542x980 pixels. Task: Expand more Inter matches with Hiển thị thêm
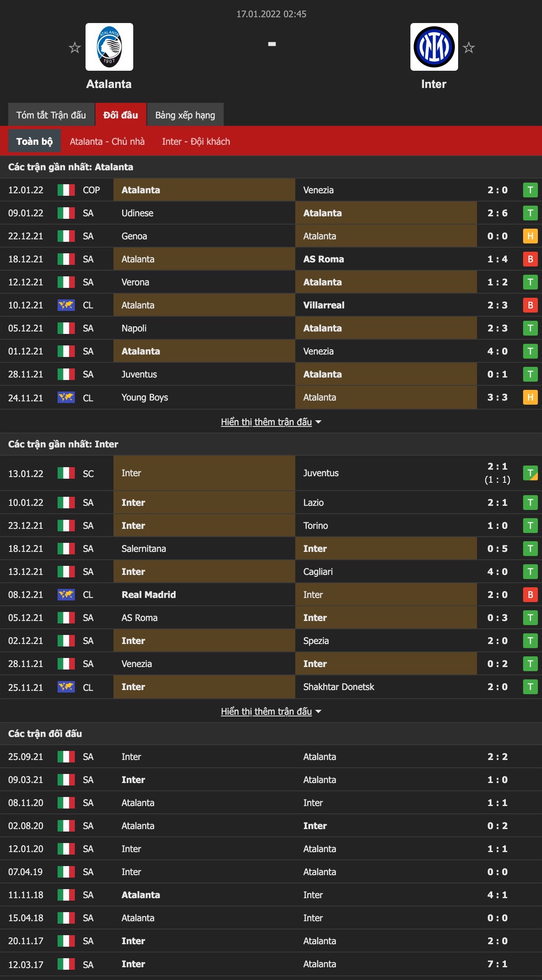pyautogui.click(x=271, y=711)
